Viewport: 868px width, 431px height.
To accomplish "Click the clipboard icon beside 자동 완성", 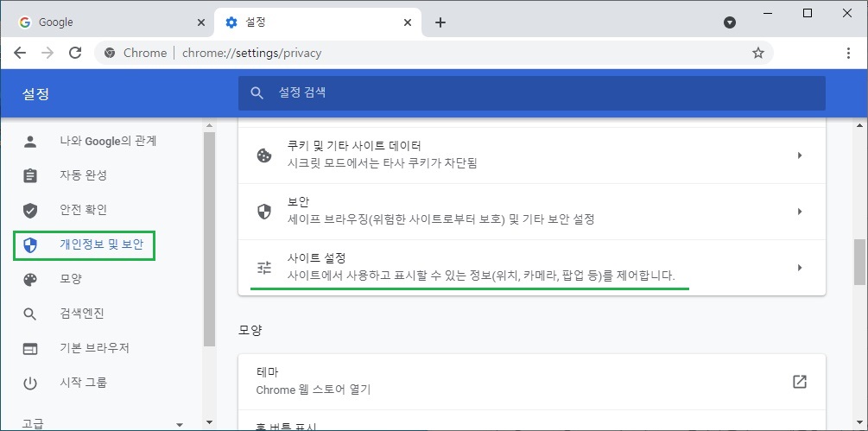I will 30,176.
